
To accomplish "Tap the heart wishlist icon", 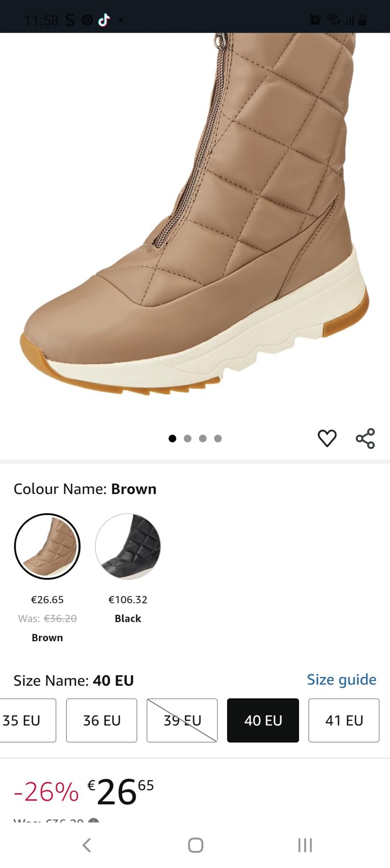I will coord(327,438).
